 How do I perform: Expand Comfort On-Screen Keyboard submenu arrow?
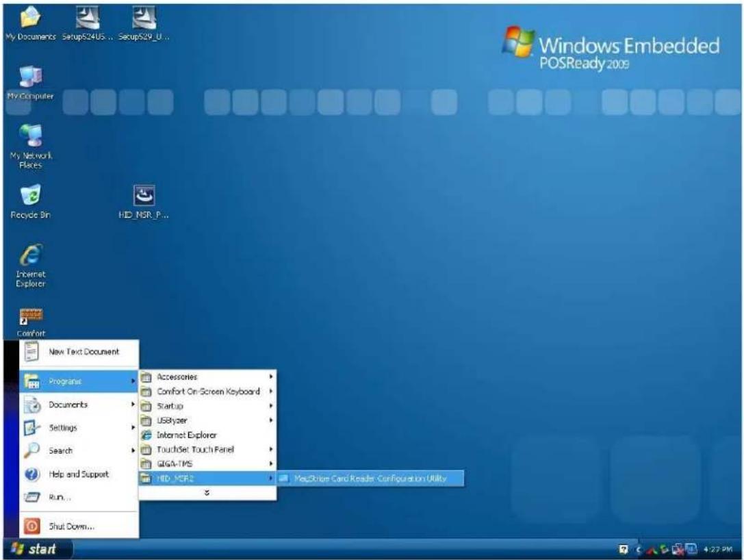point(271,391)
